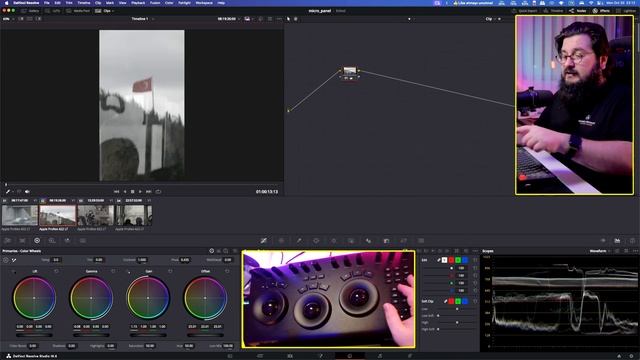Expand the Clips dropdown arrow

(x=113, y=11)
